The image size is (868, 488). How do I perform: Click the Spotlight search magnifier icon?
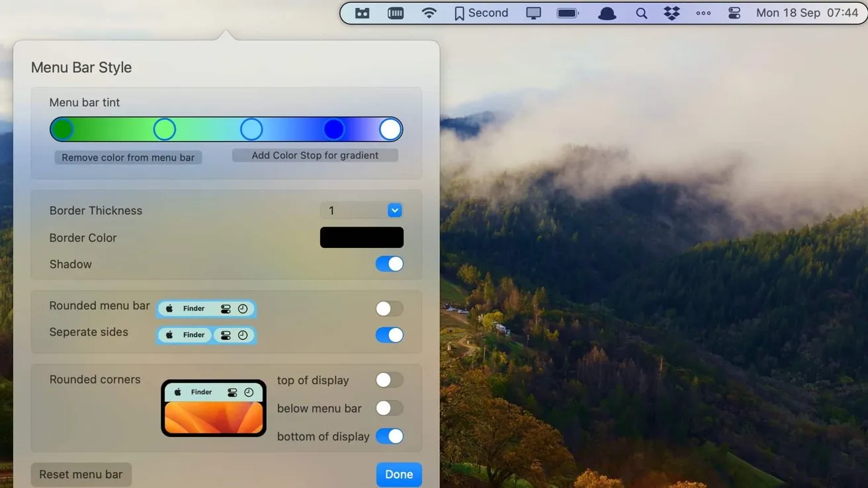click(x=641, y=13)
